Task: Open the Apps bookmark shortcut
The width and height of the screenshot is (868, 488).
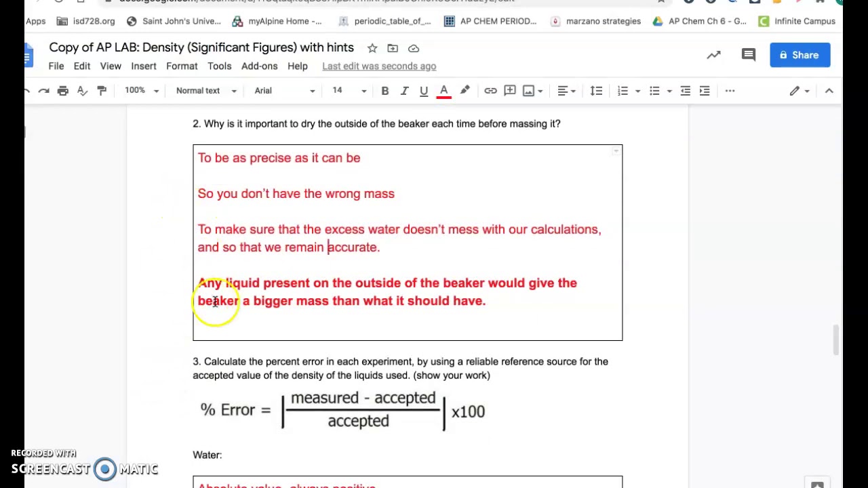Action: click(35, 21)
